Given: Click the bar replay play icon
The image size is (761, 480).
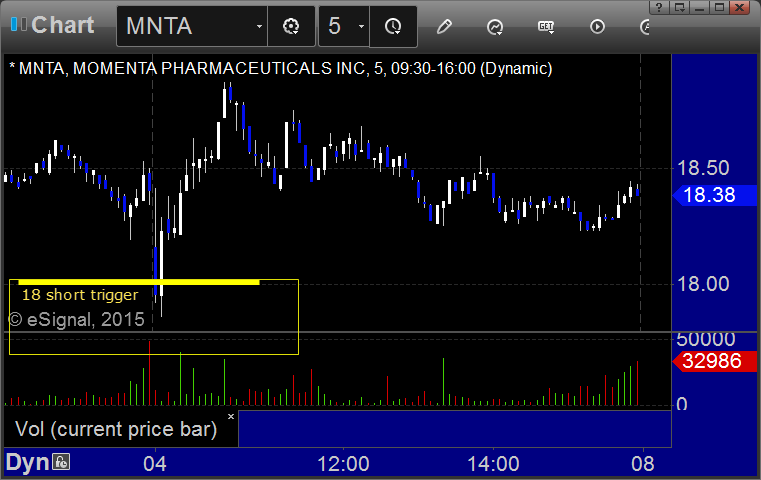Looking at the screenshot, I should point(597,27).
